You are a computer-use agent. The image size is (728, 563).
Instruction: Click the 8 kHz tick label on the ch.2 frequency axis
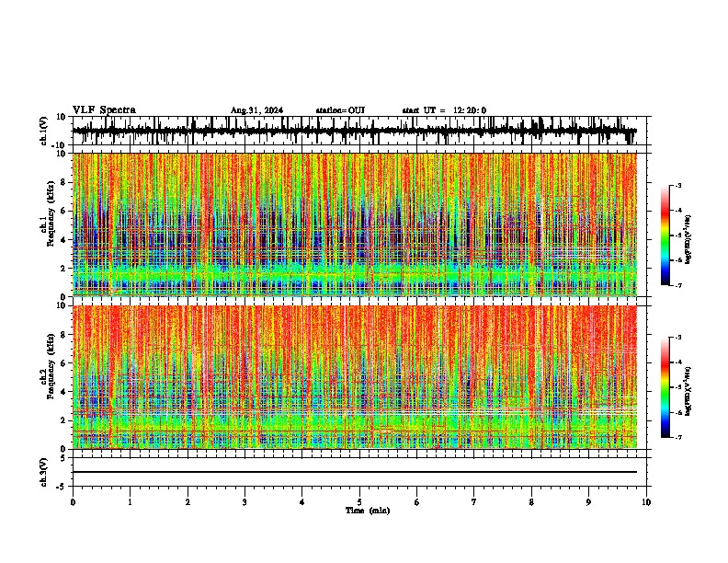64,335
